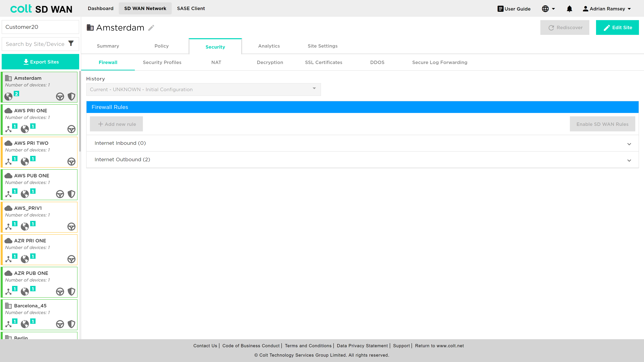Click the AZR PUB ONE shield icon
The height and width of the screenshot is (362, 644).
pyautogui.click(x=71, y=291)
